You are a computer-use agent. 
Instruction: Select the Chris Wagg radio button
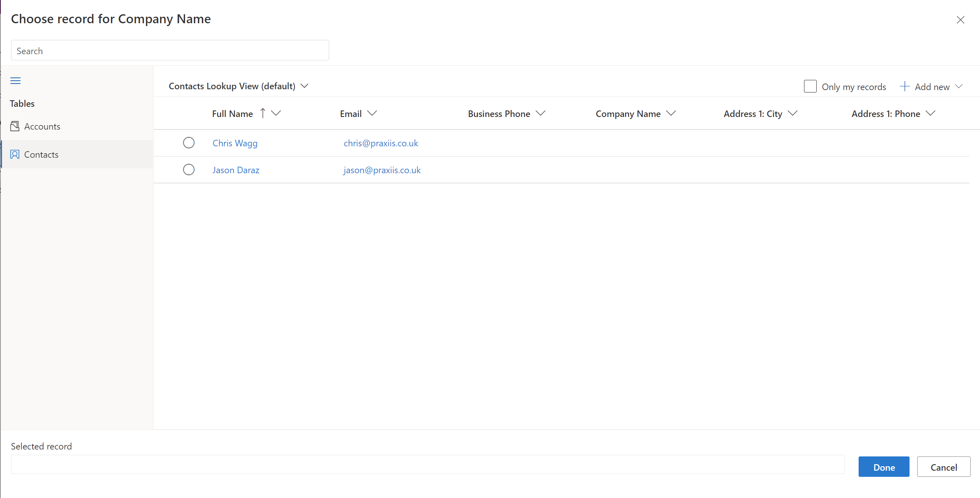[x=189, y=143]
